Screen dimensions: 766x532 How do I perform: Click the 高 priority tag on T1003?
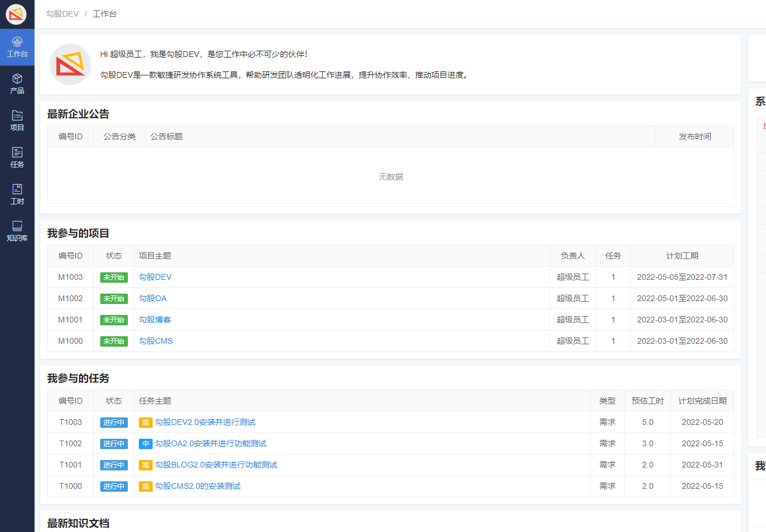pyautogui.click(x=145, y=423)
